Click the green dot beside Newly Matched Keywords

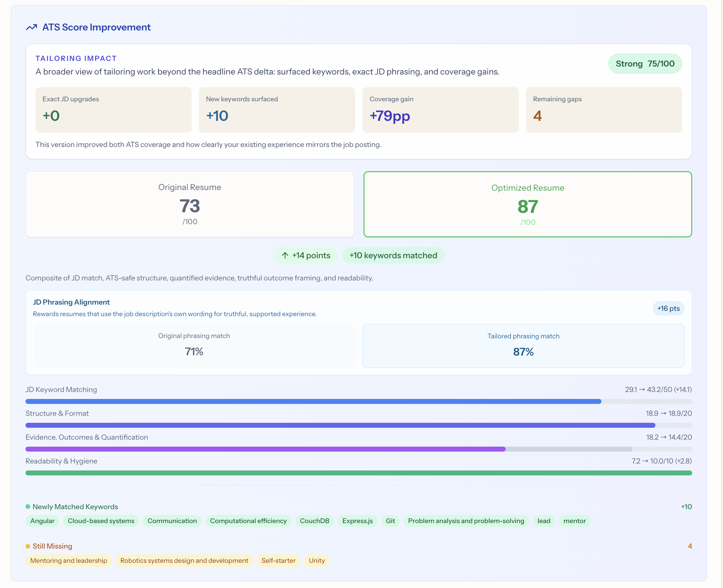(28, 507)
